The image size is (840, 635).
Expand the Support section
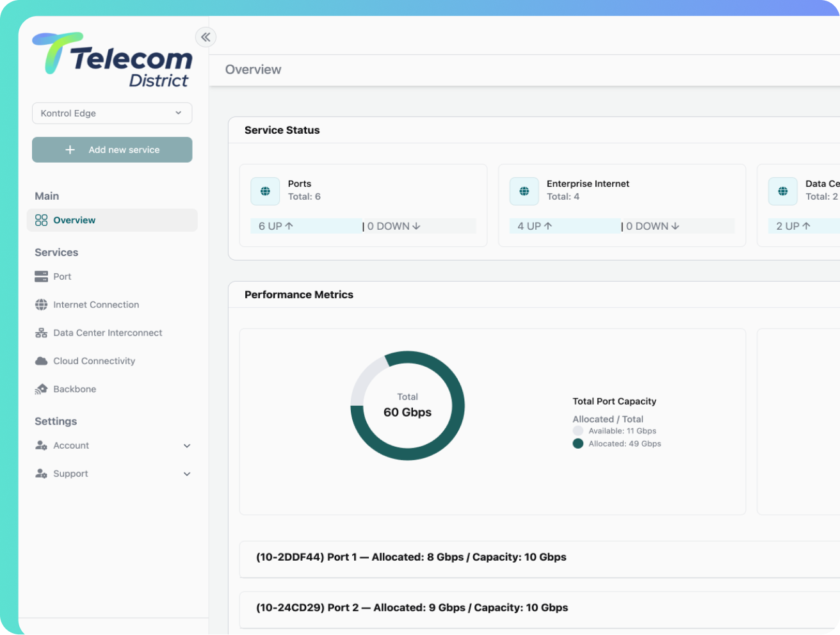tap(186, 474)
